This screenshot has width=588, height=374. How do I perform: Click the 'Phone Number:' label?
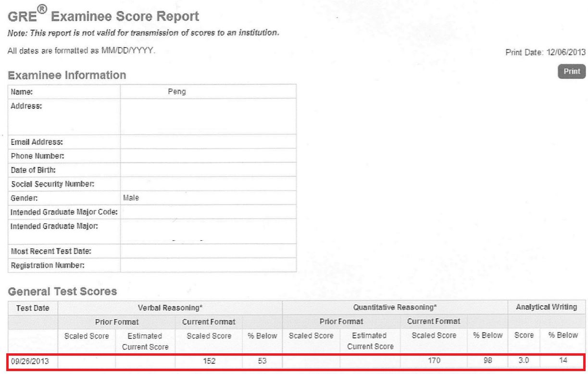(x=37, y=156)
